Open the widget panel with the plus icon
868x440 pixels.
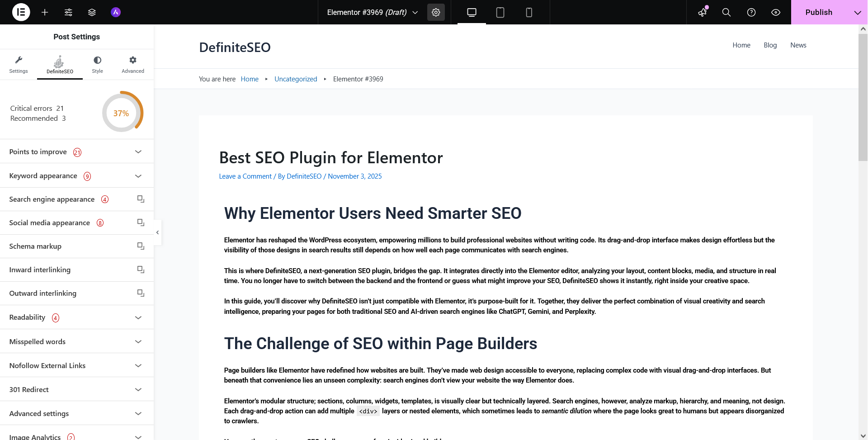[45, 12]
